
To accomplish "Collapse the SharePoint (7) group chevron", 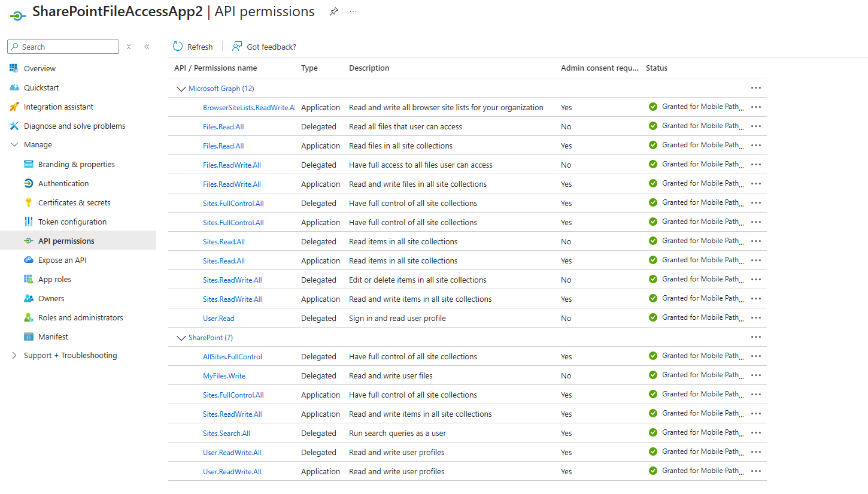I will [x=181, y=338].
